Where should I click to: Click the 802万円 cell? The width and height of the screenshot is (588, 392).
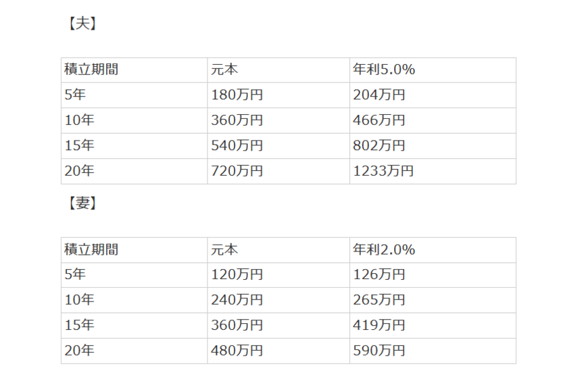379,145
